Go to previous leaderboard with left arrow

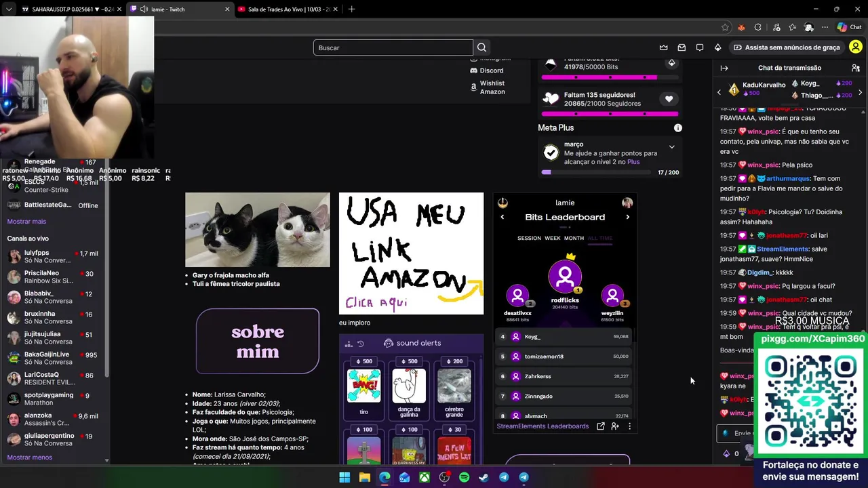click(x=502, y=217)
